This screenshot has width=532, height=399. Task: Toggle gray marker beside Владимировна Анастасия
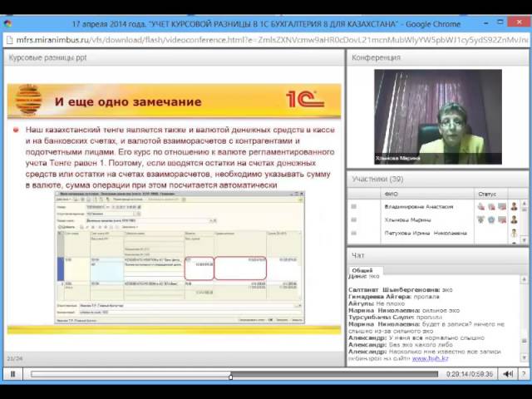point(353,207)
